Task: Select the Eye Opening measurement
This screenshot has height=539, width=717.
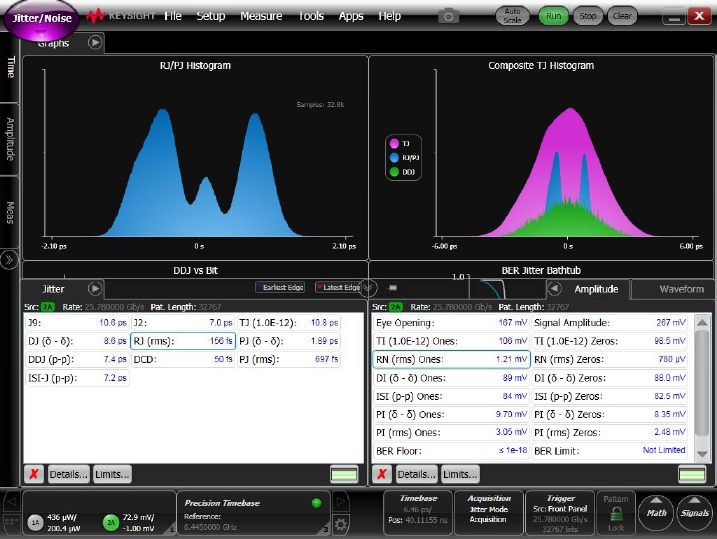Action: pos(451,323)
